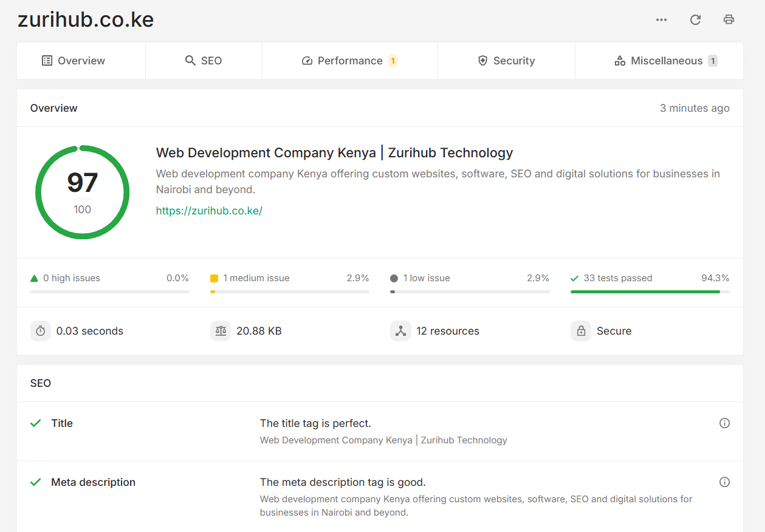
Task: Open the https://zurihub.co.ke/ link
Action: click(x=209, y=210)
